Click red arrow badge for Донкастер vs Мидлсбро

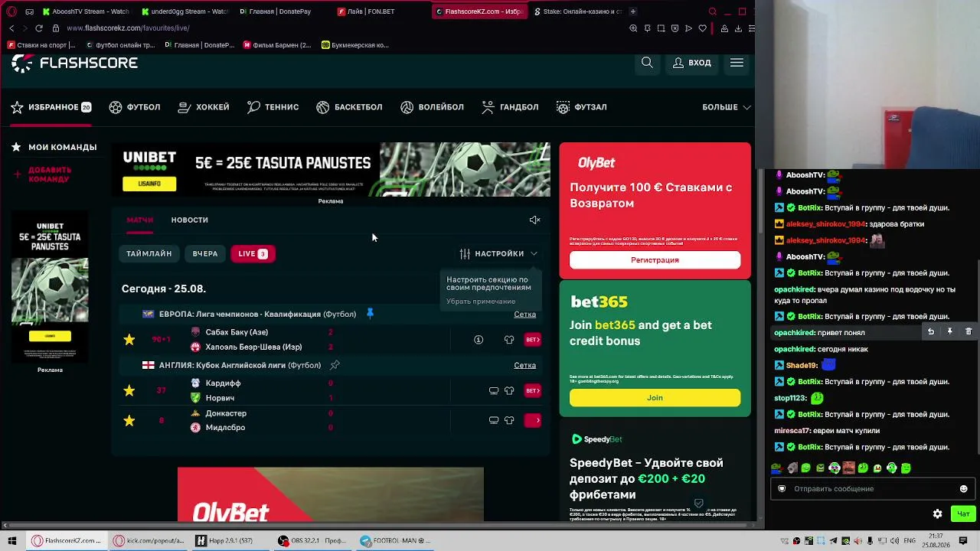coord(533,420)
